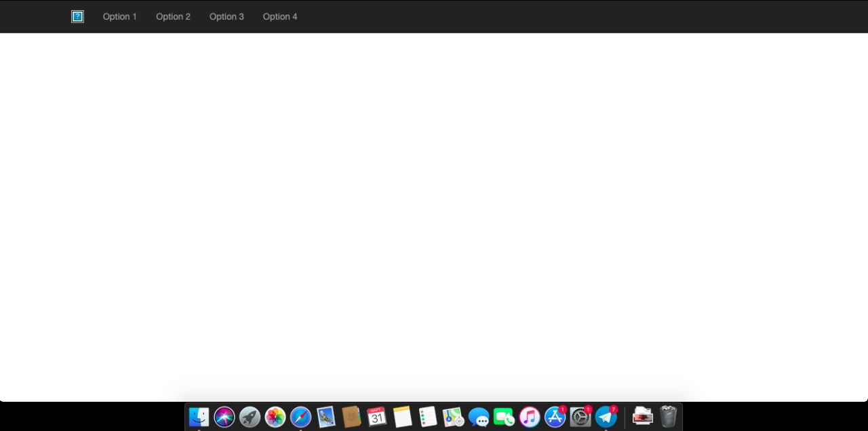This screenshot has height=431, width=868.
Task: Open Option 1 in the navigation bar
Action: [120, 16]
